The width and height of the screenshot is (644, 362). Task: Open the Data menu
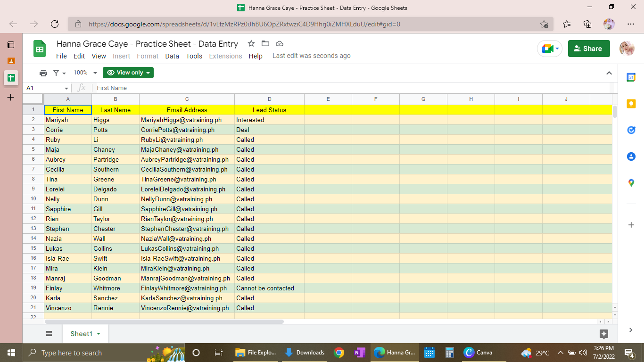(x=172, y=56)
